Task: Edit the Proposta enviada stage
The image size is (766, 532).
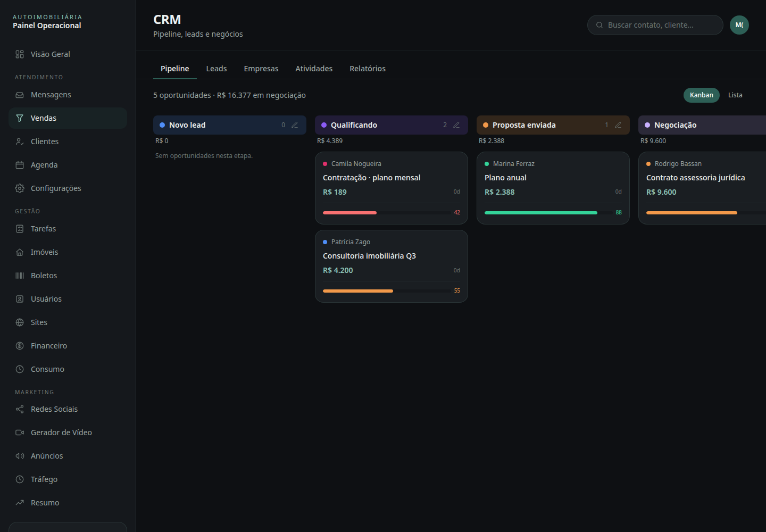Action: click(618, 125)
